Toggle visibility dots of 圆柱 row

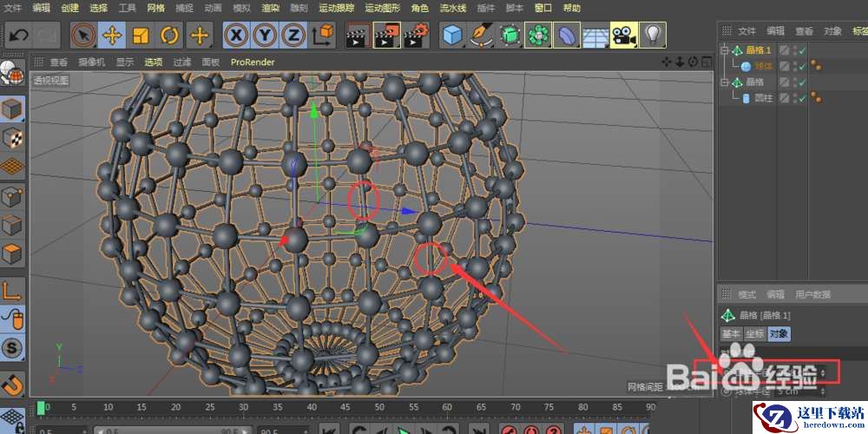795,99
